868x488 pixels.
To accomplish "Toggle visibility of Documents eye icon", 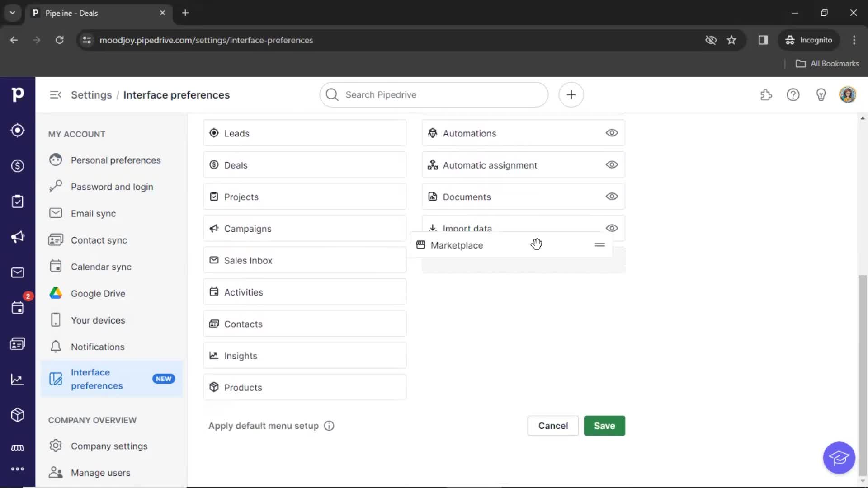I will (612, 196).
